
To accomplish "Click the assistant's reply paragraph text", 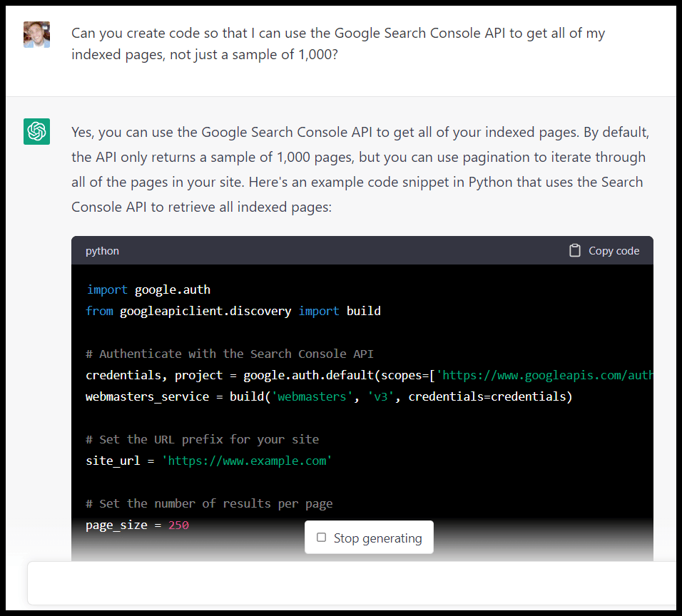I will (x=359, y=169).
